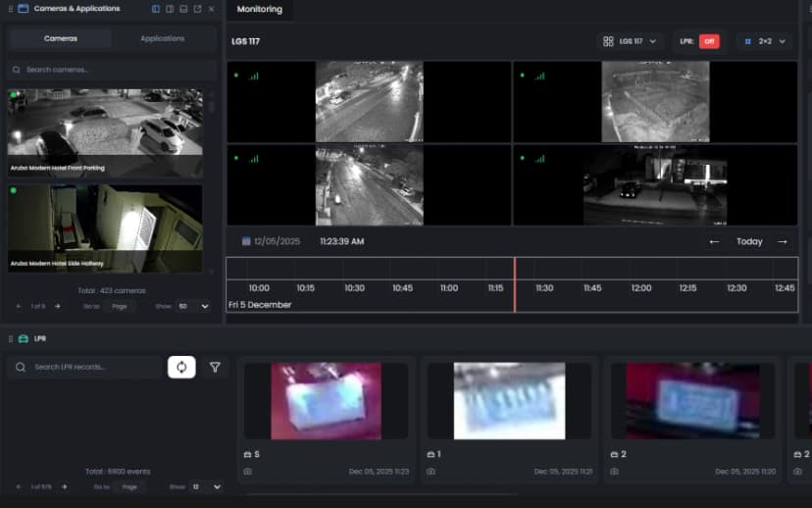Select the bottom-left road camera feed
The image size is (812, 508).
pyautogui.click(x=370, y=185)
